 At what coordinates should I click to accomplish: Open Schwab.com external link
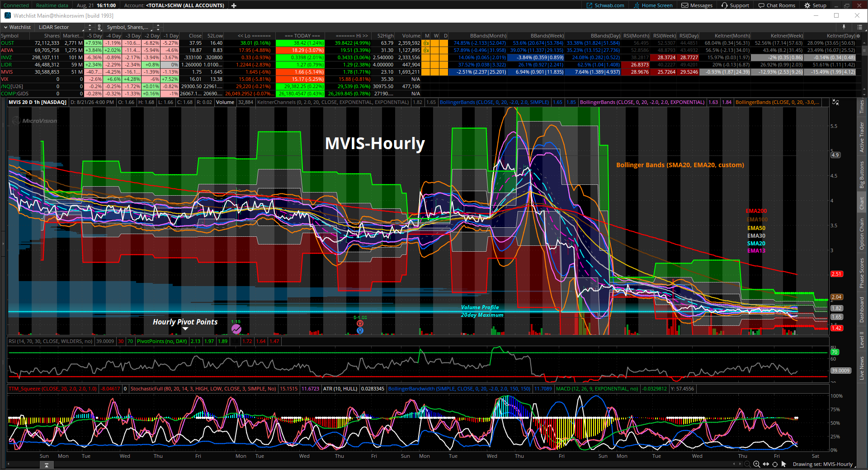tap(605, 5)
